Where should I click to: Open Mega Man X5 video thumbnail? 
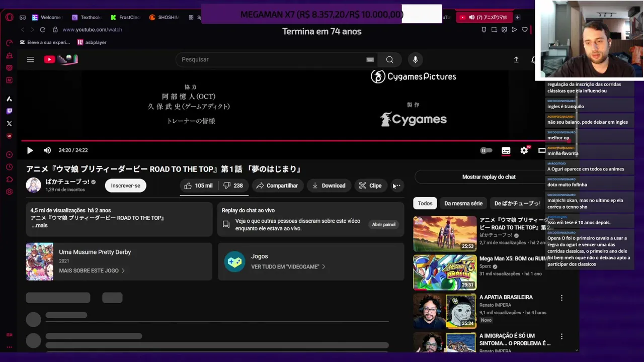[x=445, y=273]
